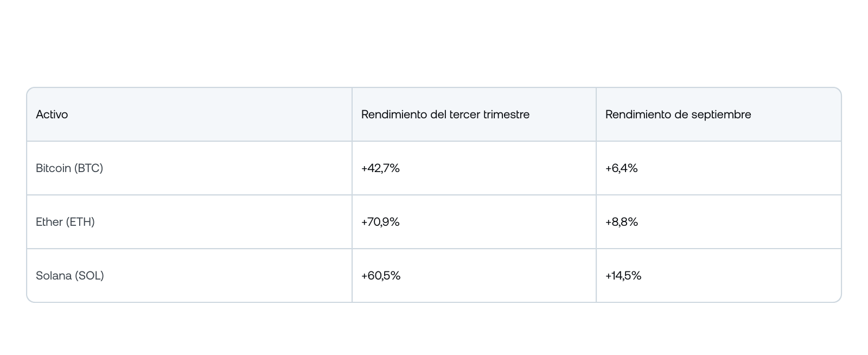The width and height of the screenshot is (868, 355).
Task: Click the word Bitcoin in first row
Action: click(x=54, y=168)
